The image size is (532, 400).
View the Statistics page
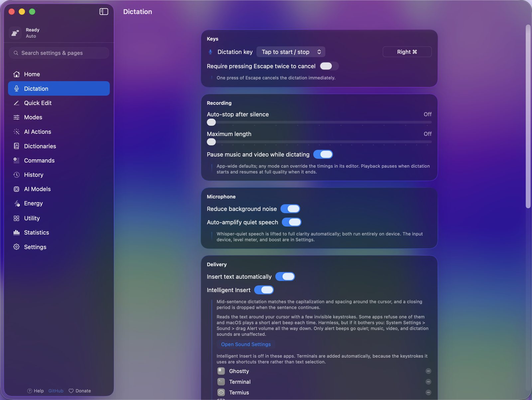point(59,233)
